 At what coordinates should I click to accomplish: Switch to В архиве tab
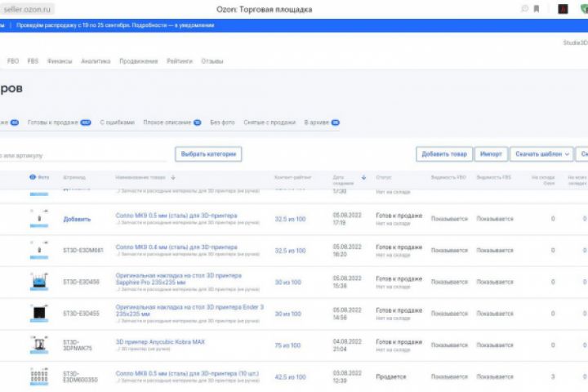tap(322, 122)
